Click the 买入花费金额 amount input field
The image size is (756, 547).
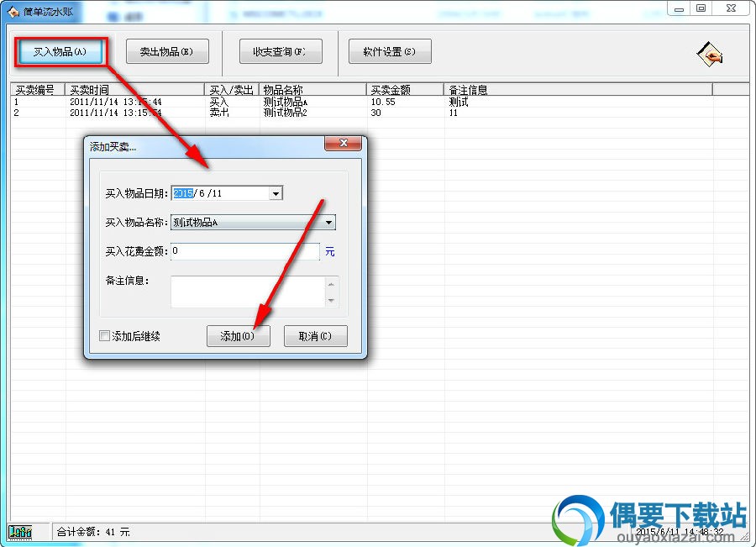pos(245,251)
